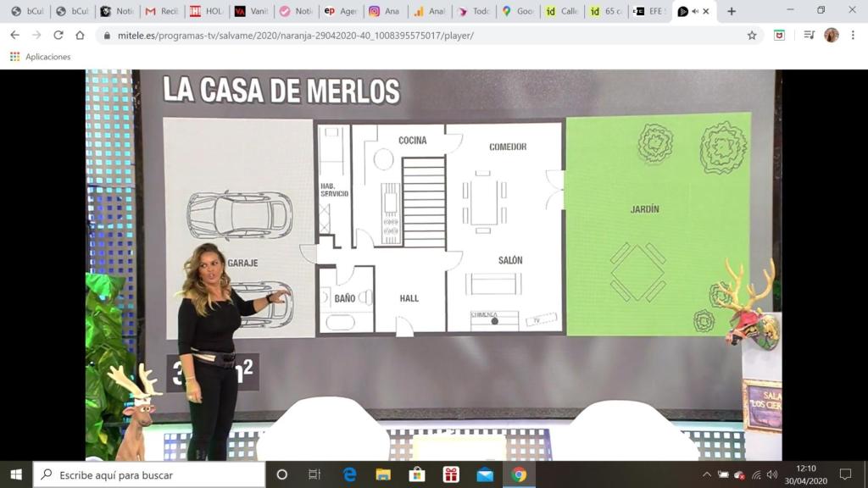868x488 pixels.
Task: Switch to the 65 c tab
Action: [607, 11]
